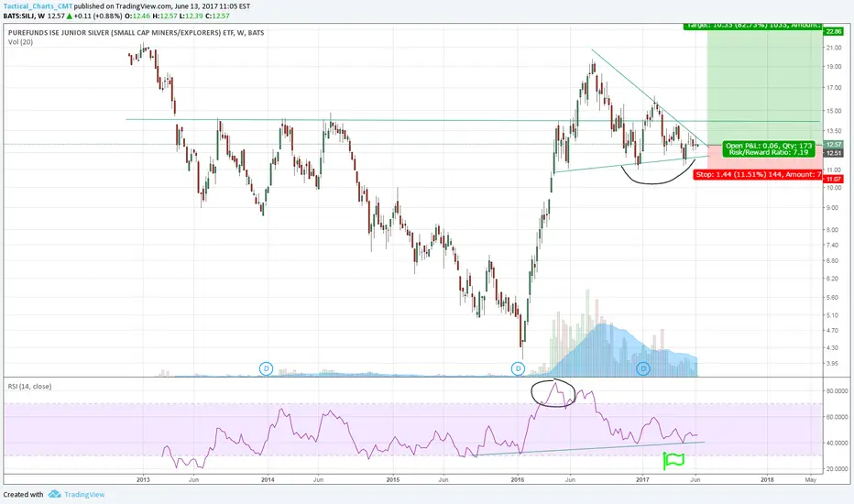Viewport: 854px width, 504px height.
Task: Click the green Target label of long position
Action: (753, 25)
